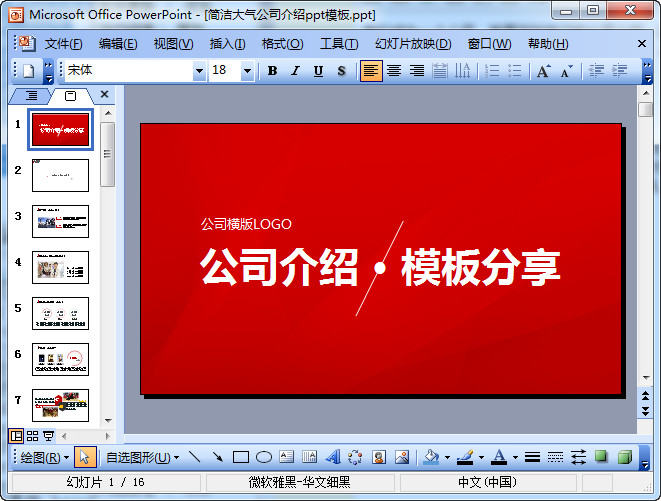
Task: Open the 视图(V) menu
Action: point(173,44)
